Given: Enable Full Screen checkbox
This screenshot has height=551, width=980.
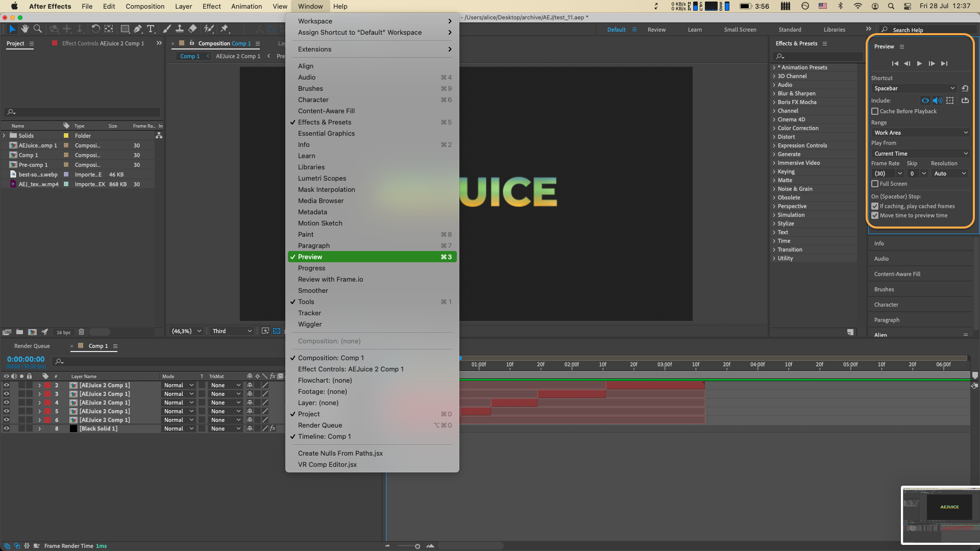Looking at the screenshot, I should [x=875, y=184].
